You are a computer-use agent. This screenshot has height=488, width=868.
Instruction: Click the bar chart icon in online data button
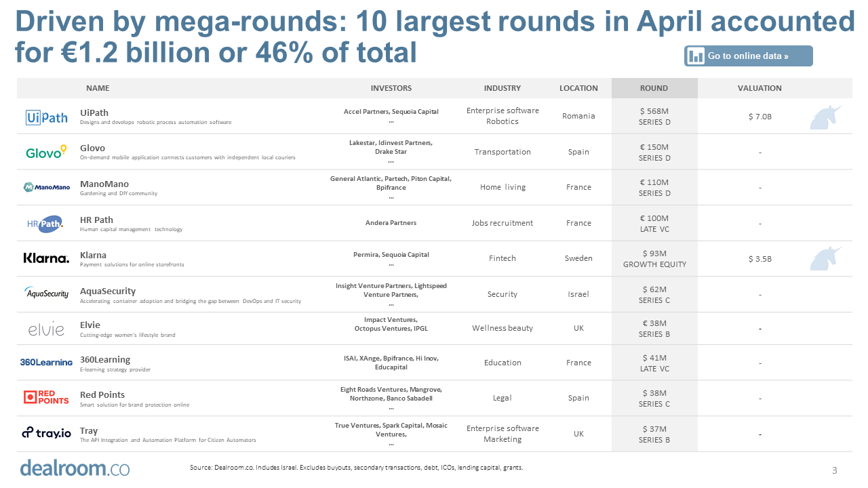click(x=696, y=56)
